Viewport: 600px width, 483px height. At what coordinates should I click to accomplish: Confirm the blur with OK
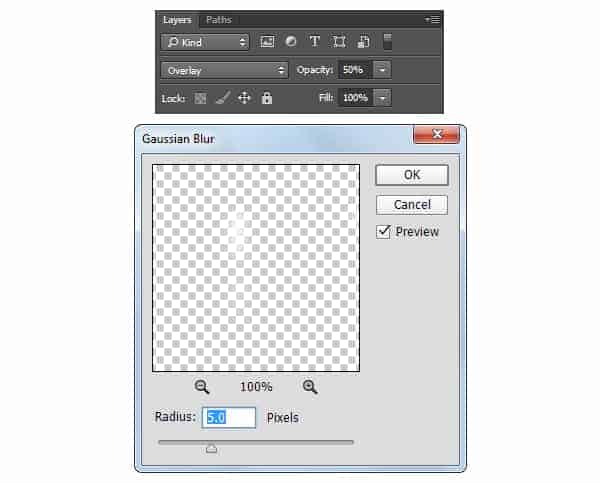[412, 175]
